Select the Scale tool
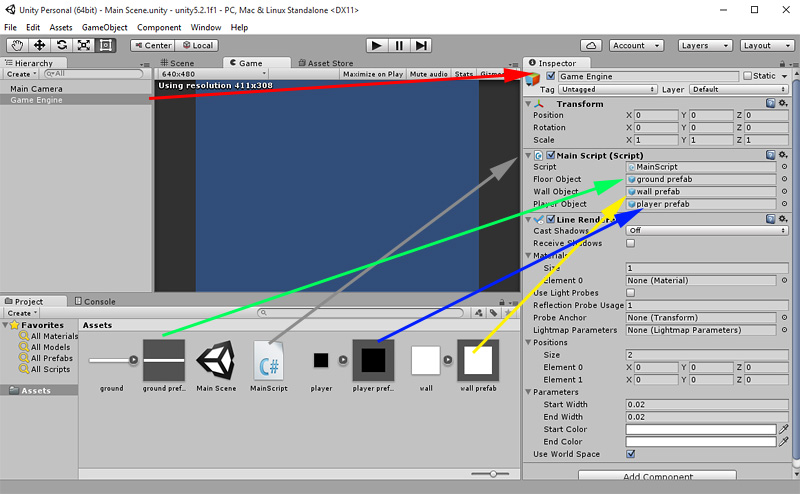The width and height of the screenshot is (800, 494). [x=84, y=45]
